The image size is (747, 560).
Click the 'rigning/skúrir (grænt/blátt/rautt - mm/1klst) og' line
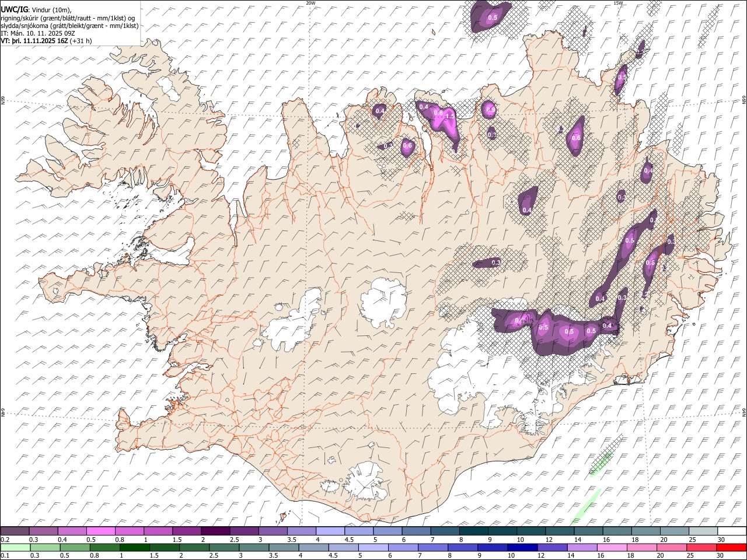(68, 18)
